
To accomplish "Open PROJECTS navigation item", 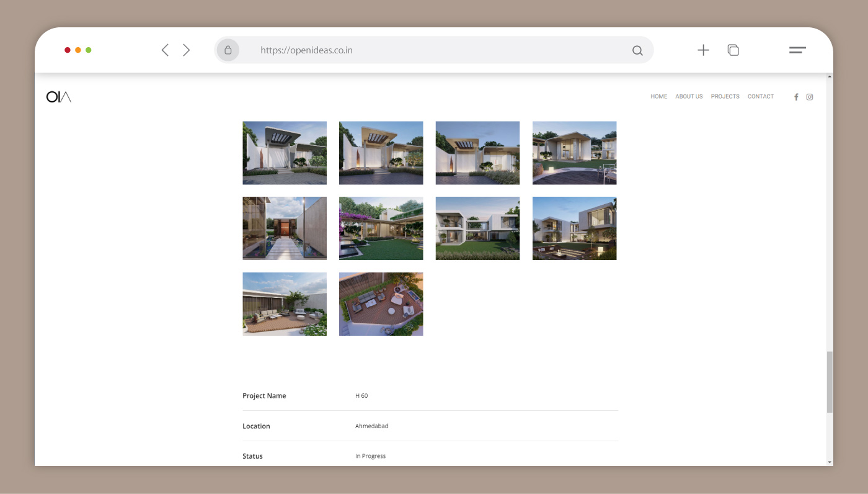I will click(x=725, y=97).
